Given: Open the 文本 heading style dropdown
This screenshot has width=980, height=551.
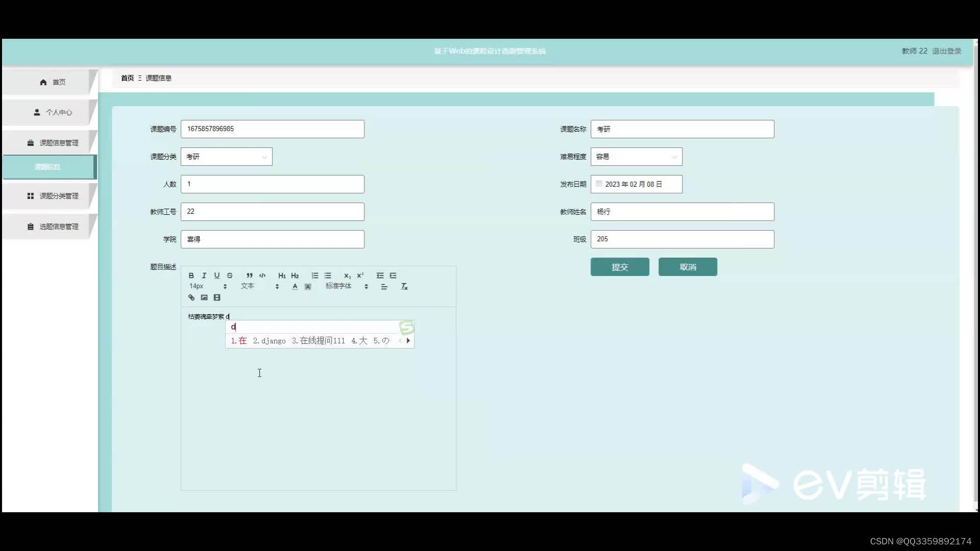Looking at the screenshot, I should (x=260, y=286).
